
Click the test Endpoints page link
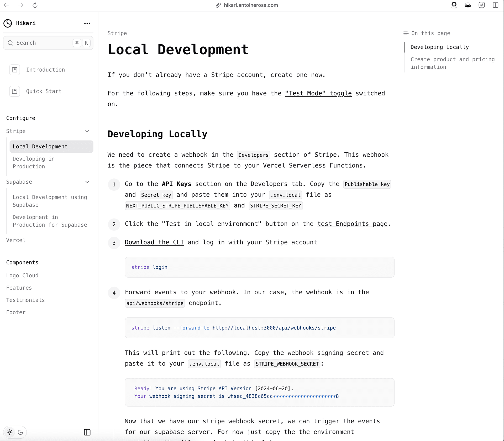click(352, 224)
